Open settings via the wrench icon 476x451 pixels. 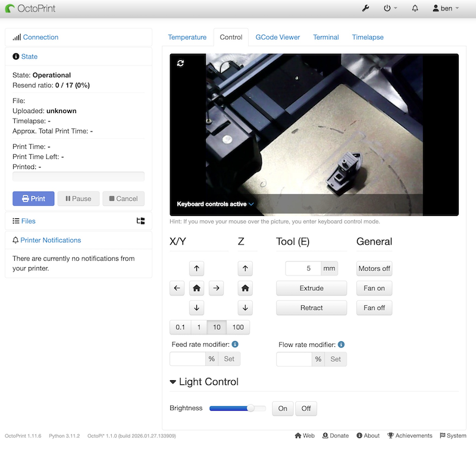pos(365,8)
